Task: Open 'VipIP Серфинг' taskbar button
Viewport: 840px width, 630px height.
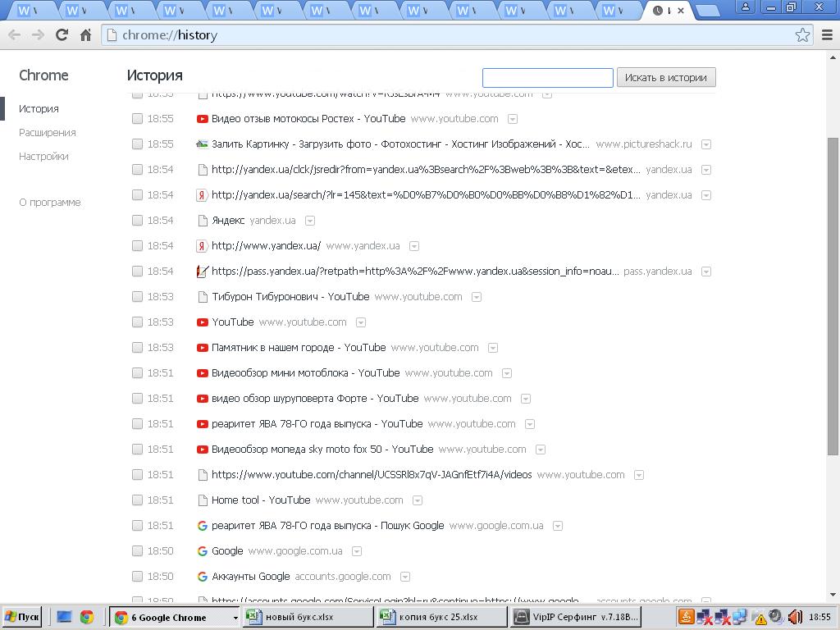Action: pyautogui.click(x=576, y=617)
